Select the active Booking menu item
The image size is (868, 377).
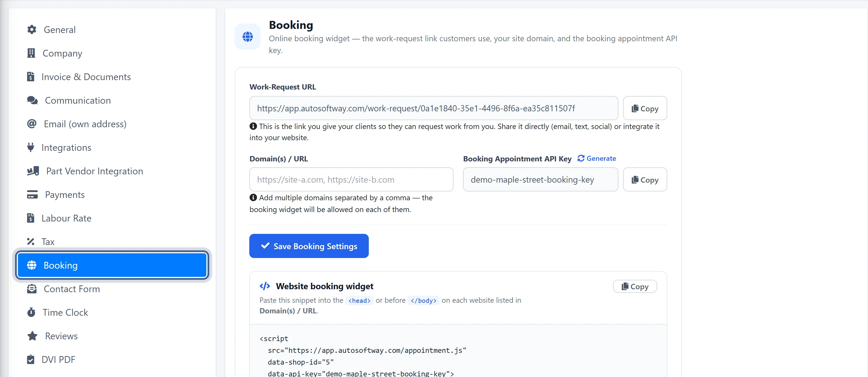(112, 265)
